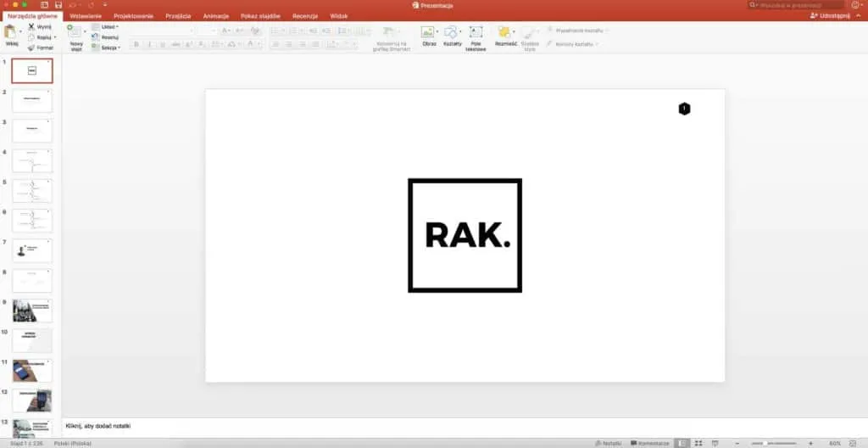Click the Wytnij scissors icon
Image resolution: width=868 pixels, height=448 pixels.
tap(31, 26)
